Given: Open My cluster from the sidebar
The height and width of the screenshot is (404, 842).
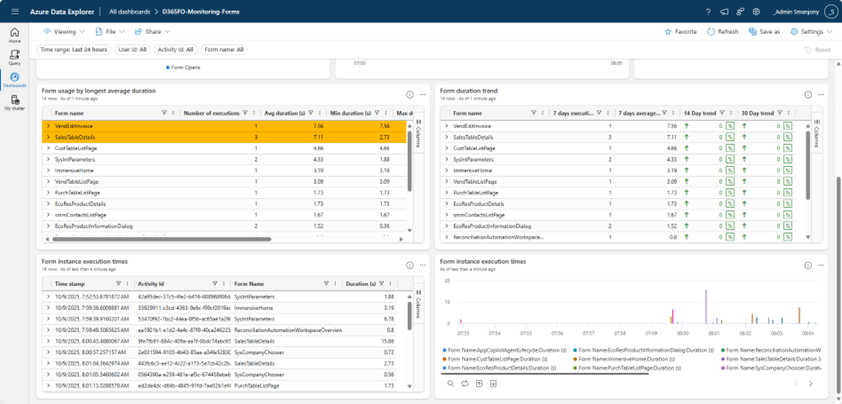Looking at the screenshot, I should click(x=14, y=102).
